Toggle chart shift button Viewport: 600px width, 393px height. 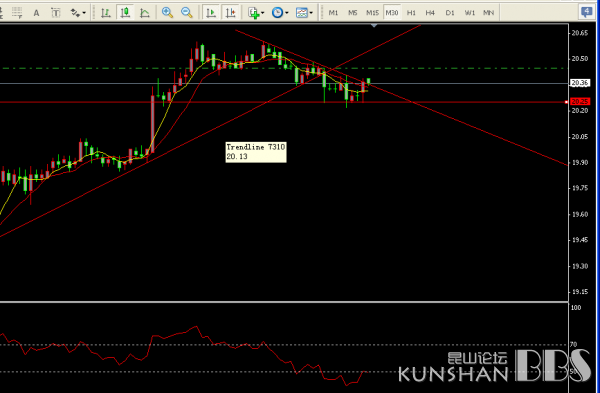(231, 13)
